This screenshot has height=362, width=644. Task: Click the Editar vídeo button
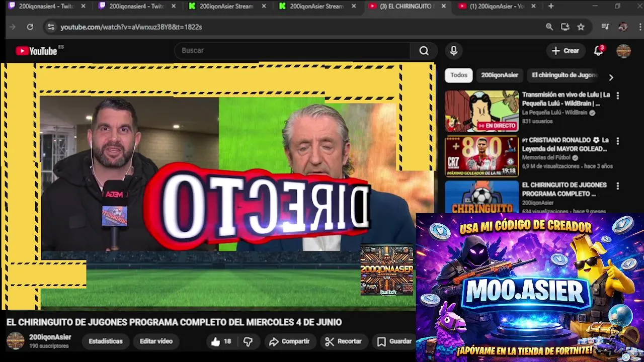(156, 341)
